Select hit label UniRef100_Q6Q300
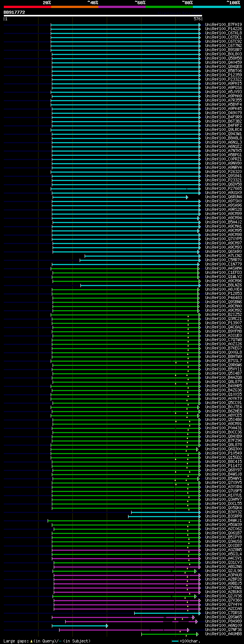The image size is (244, 644). [x=223, y=449]
